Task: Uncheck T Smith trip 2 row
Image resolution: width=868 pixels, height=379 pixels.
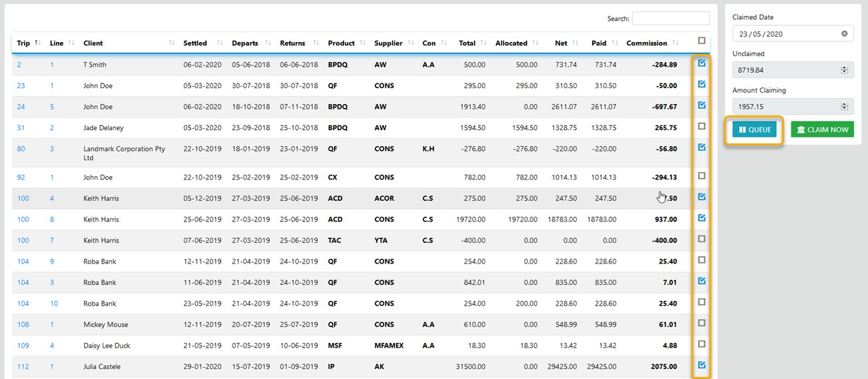Action: [x=701, y=64]
